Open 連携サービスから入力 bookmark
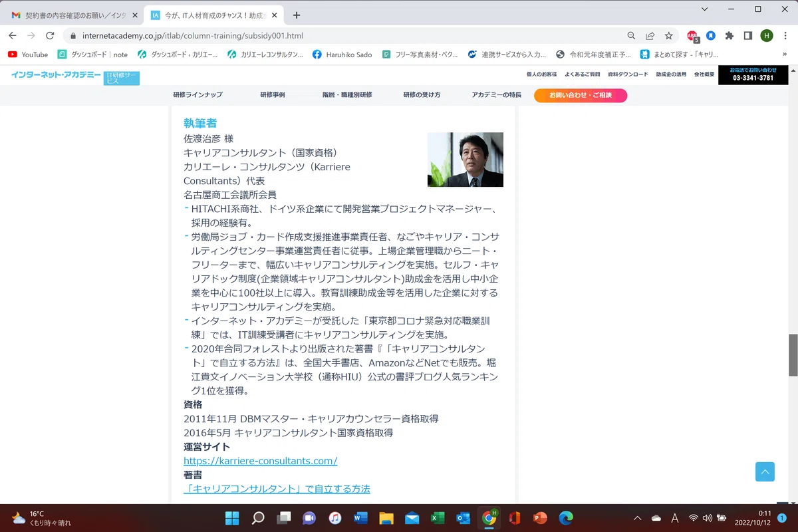 pos(507,55)
